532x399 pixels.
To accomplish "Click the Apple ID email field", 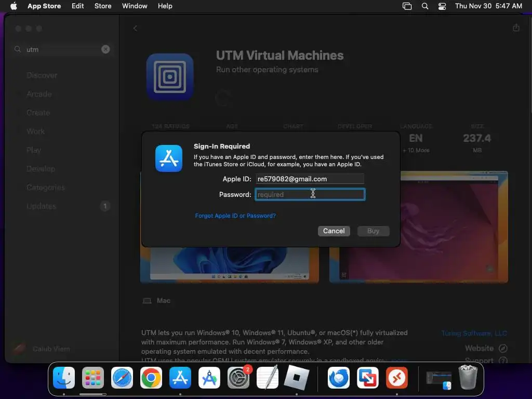I will pos(310,179).
